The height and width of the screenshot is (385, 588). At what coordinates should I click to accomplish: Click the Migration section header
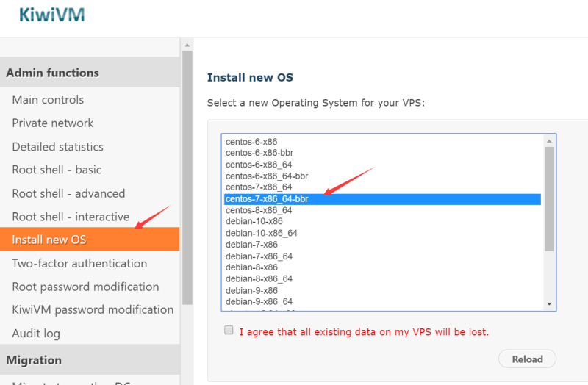tap(90, 360)
